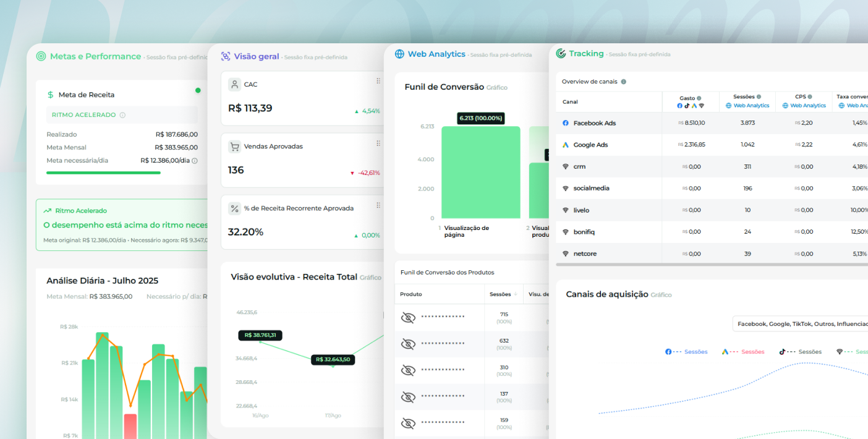Click the Facebook icon in the Facebook Ads row
The image size is (868, 439).
point(565,123)
